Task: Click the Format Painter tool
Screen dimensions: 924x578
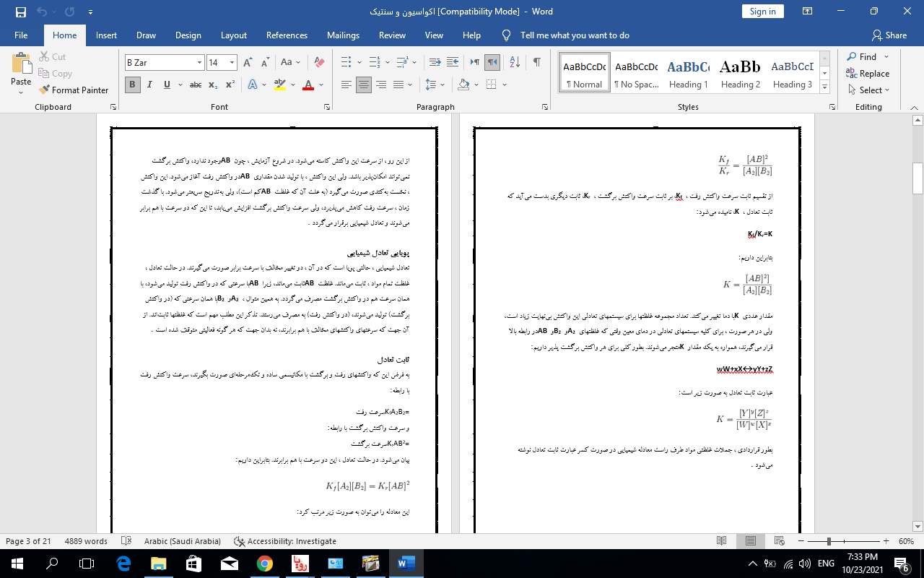Action: [x=74, y=90]
